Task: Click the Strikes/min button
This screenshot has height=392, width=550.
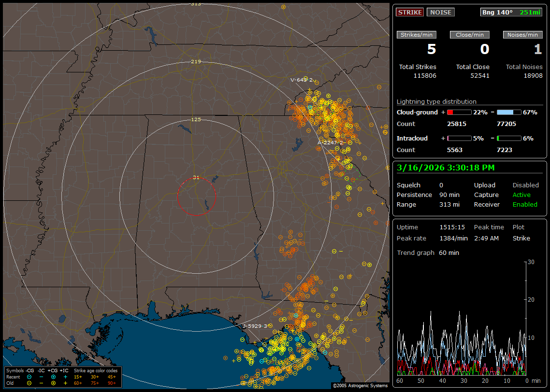Action: tap(417, 35)
